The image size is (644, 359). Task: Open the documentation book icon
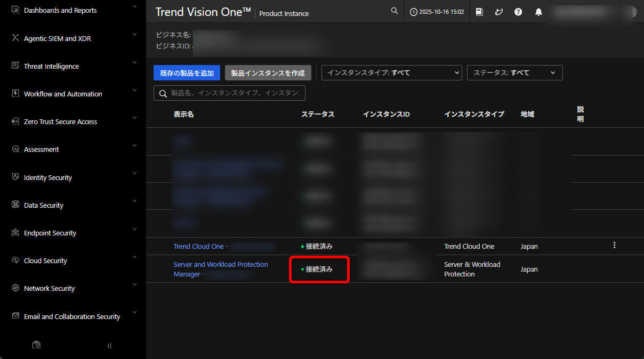[479, 12]
